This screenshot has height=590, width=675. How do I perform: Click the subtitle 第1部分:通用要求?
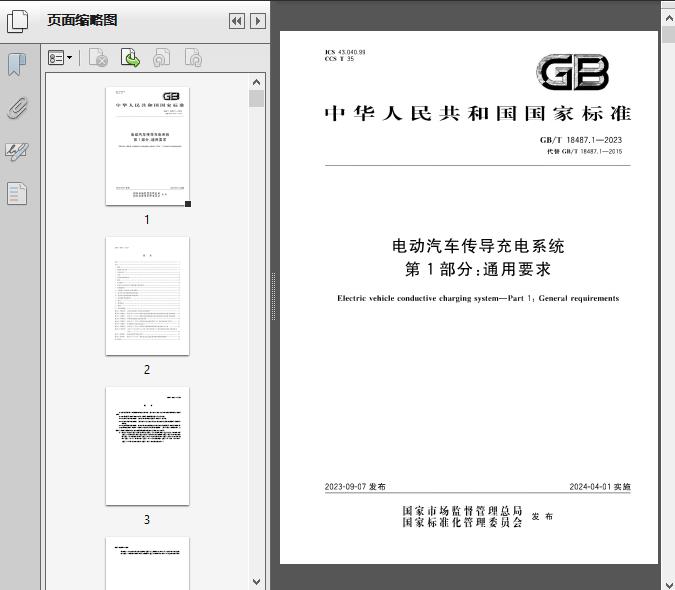tap(478, 269)
